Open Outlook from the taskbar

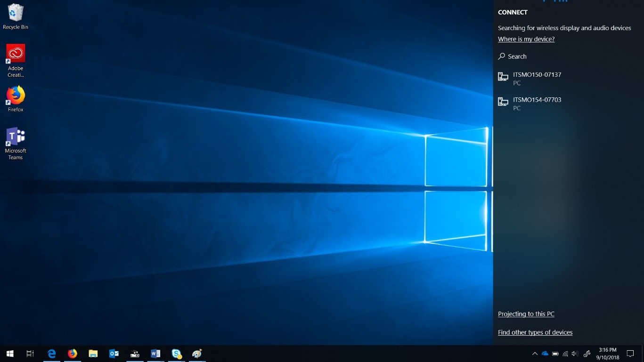(114, 354)
